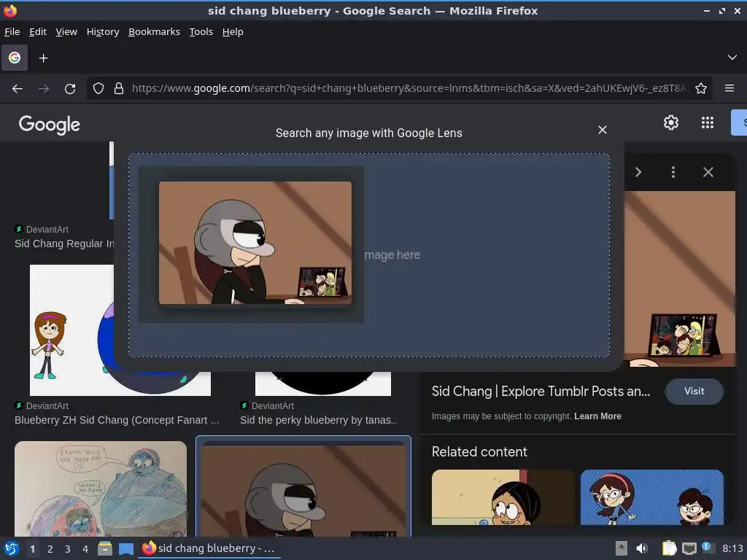This screenshot has width=747, height=560.
Task: Open Sid Chang Regular DeviantArt result
Action: 64,244
